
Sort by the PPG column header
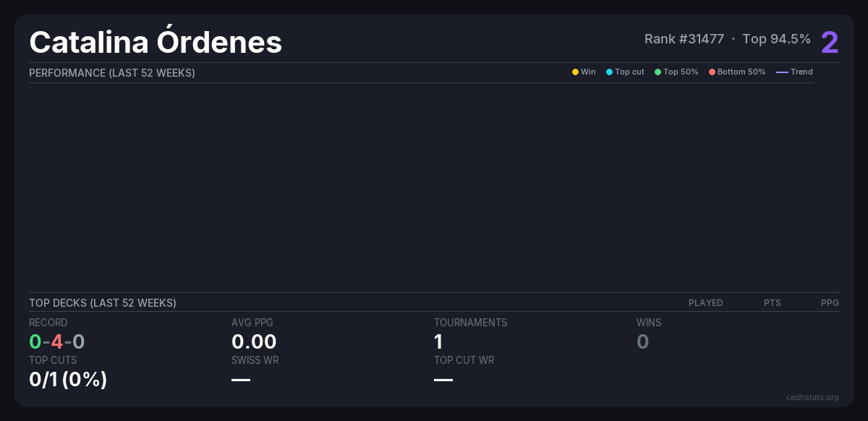click(830, 303)
